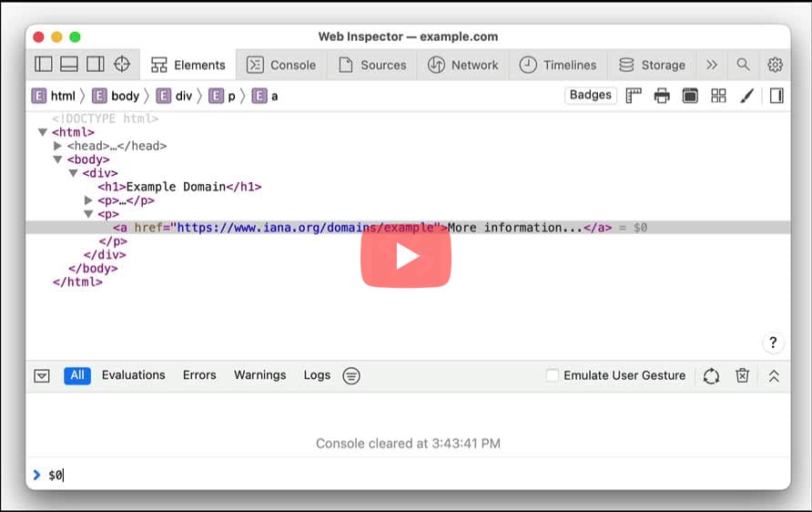Image resolution: width=812 pixels, height=512 pixels.
Task: Toggle print media styles printer icon
Action: (x=662, y=96)
